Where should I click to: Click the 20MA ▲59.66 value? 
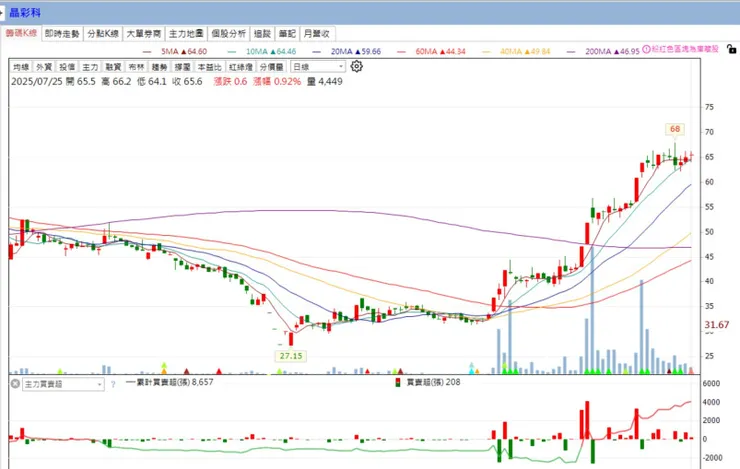click(x=356, y=51)
